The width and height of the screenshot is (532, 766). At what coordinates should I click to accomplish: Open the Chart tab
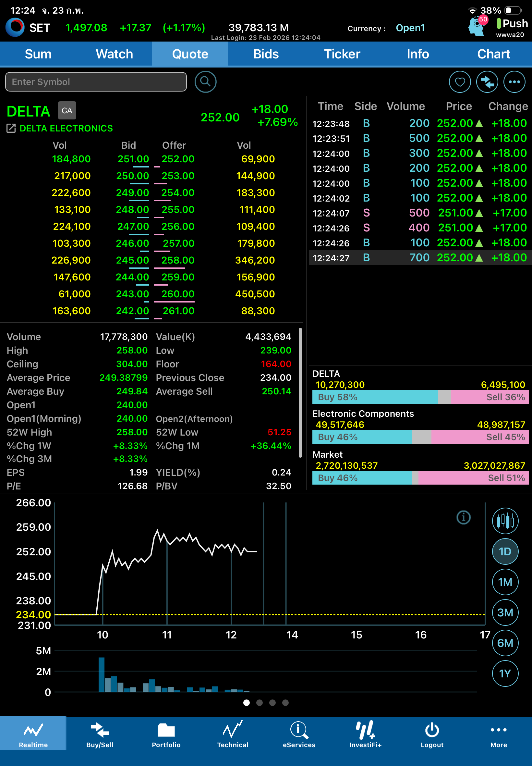pyautogui.click(x=494, y=54)
